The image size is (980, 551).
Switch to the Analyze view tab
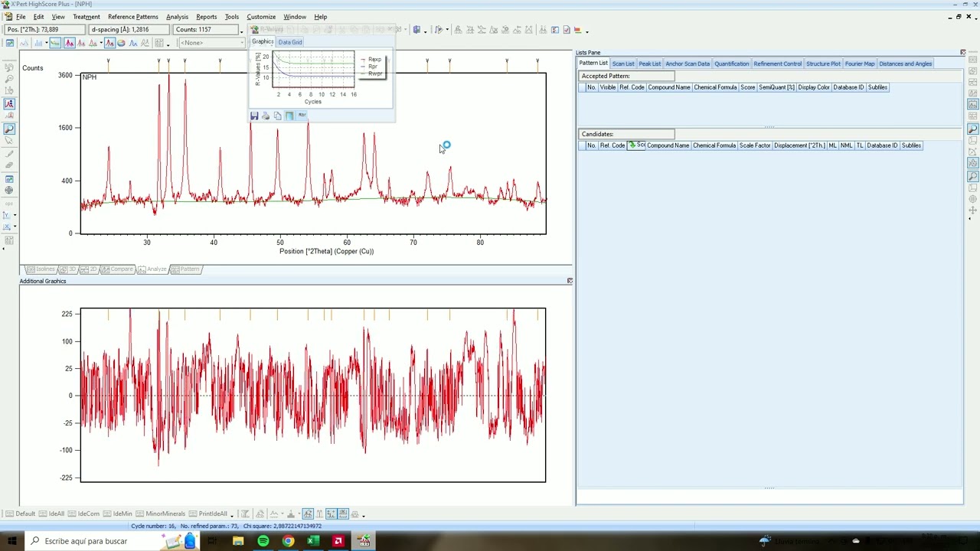(153, 269)
